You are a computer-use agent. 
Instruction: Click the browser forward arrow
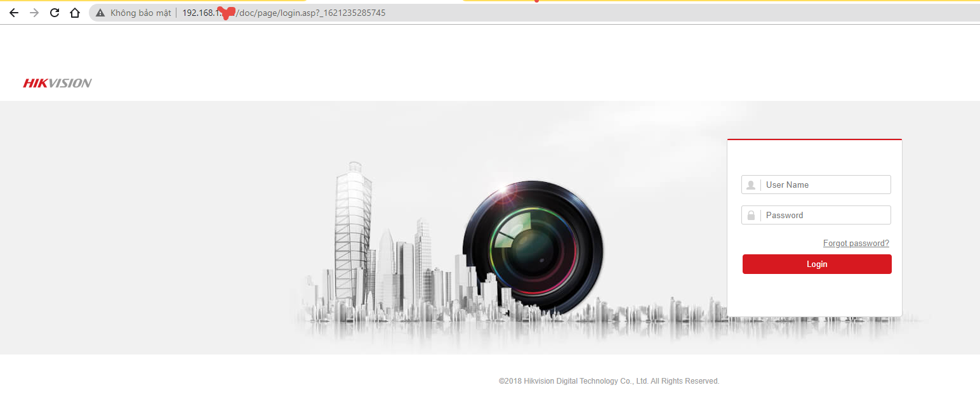click(34, 13)
